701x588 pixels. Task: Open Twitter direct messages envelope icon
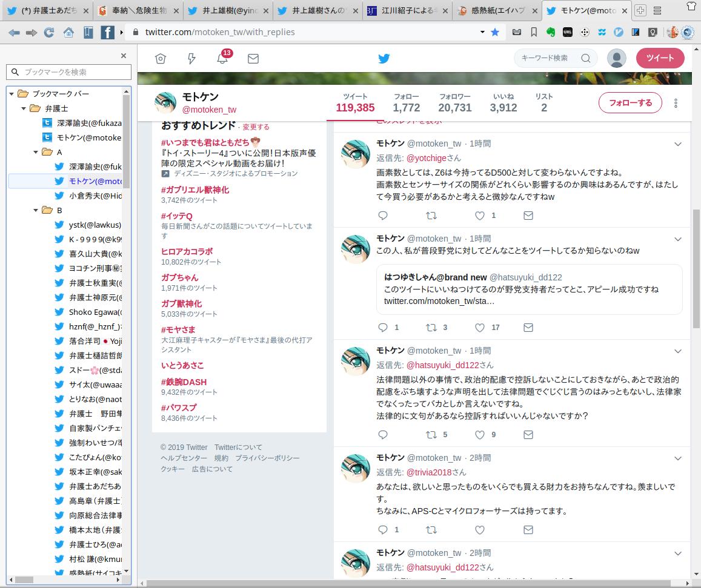pos(253,59)
